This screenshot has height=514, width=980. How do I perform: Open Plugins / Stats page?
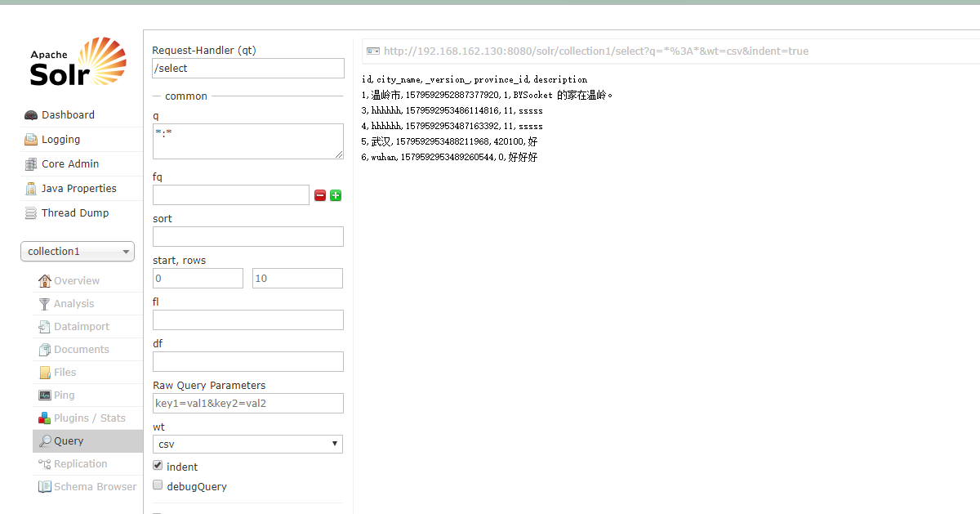click(x=87, y=418)
